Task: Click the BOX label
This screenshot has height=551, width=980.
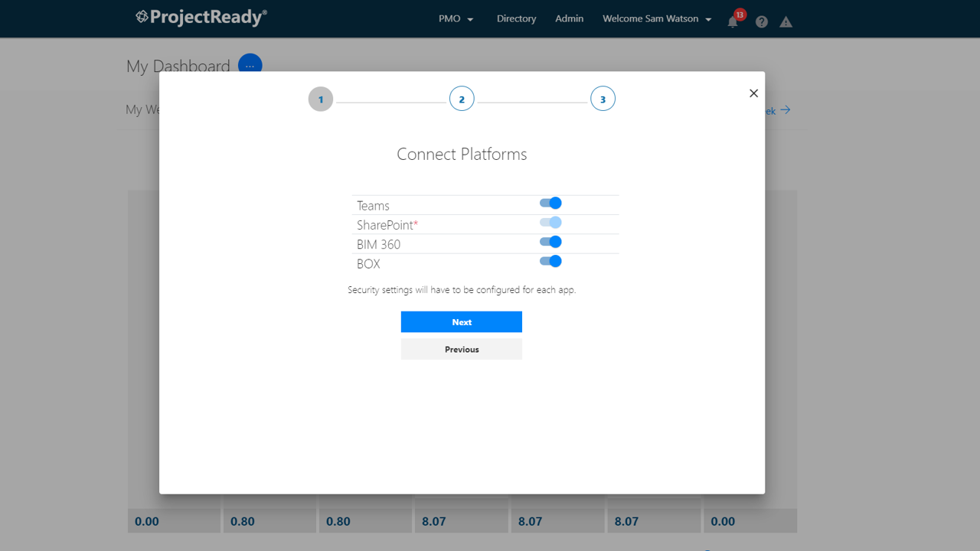Action: tap(368, 264)
